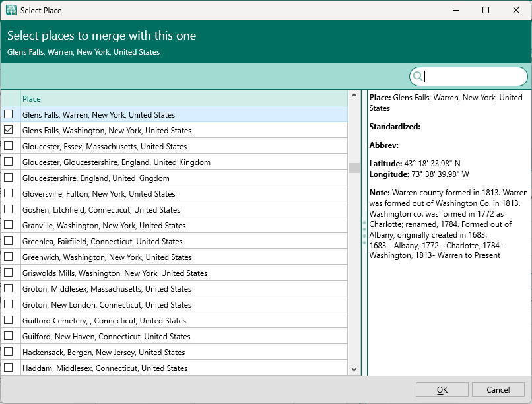Click the scroll up arrow of place list
532x404 pixels.
tap(354, 95)
